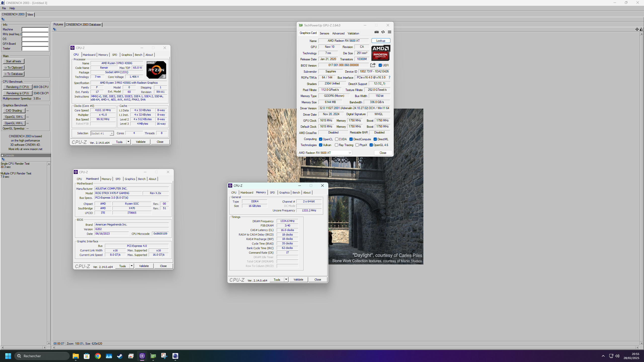Click the pin icon in Console panel
Screen dimensions: 644x362
coord(3,159)
